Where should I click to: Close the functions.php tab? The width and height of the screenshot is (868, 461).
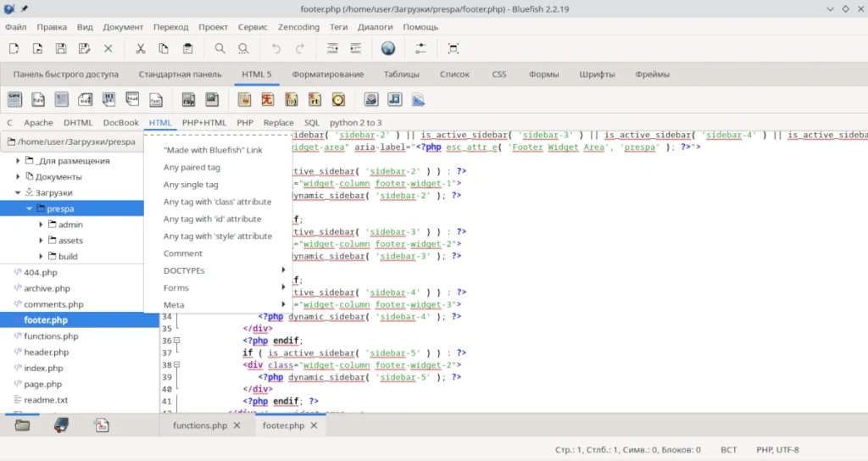click(x=237, y=425)
